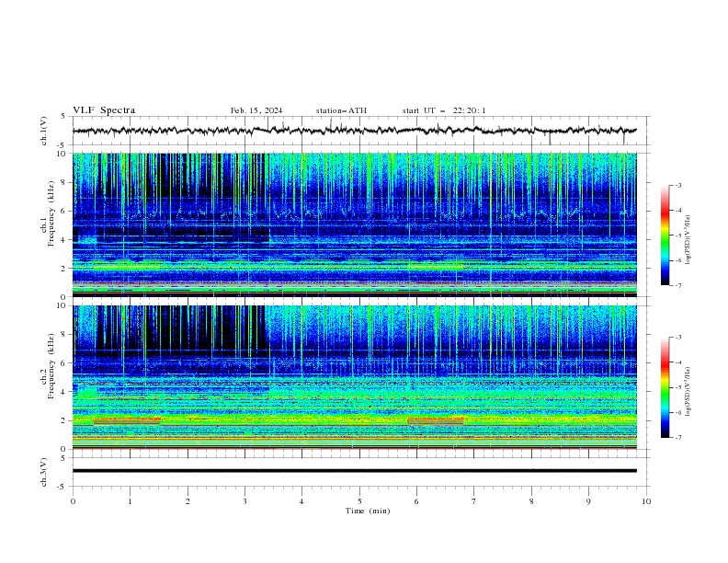Click the ch.1 voltage waveform trace
The width and height of the screenshot is (728, 563).
pyautogui.click(x=354, y=131)
